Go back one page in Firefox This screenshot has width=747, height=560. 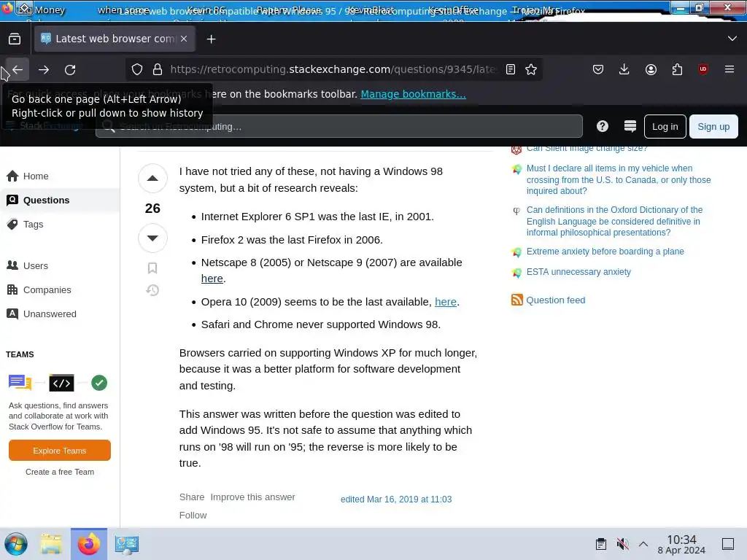(18, 69)
